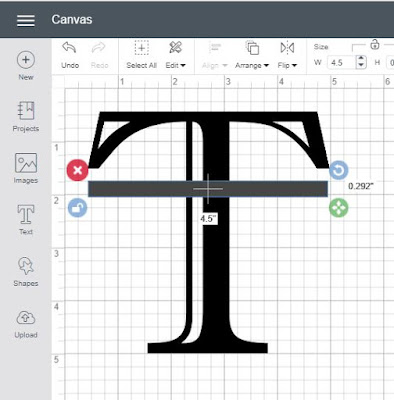
Task: Click the 4.5" width dimension label
Action: (209, 219)
